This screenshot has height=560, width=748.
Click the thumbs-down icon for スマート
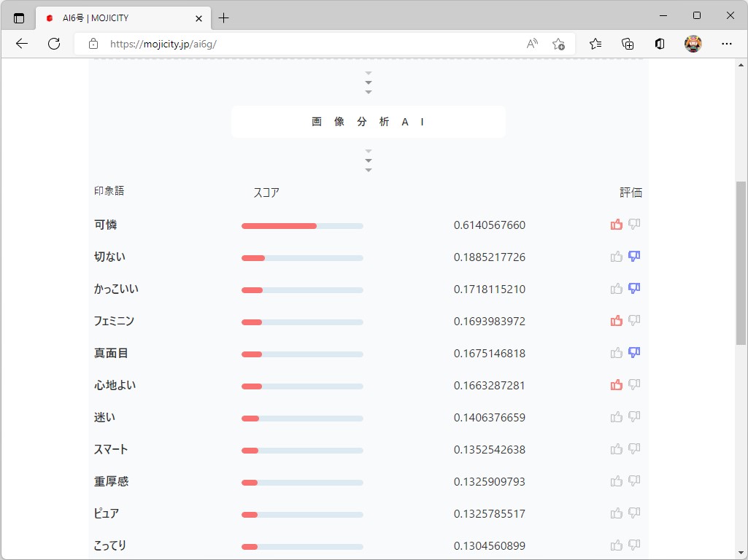tap(633, 448)
